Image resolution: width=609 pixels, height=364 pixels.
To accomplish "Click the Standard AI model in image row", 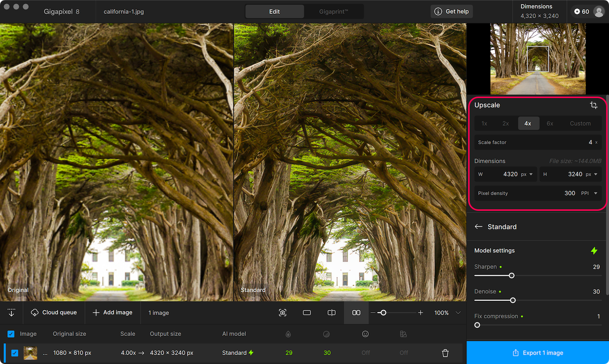I will [x=234, y=353].
